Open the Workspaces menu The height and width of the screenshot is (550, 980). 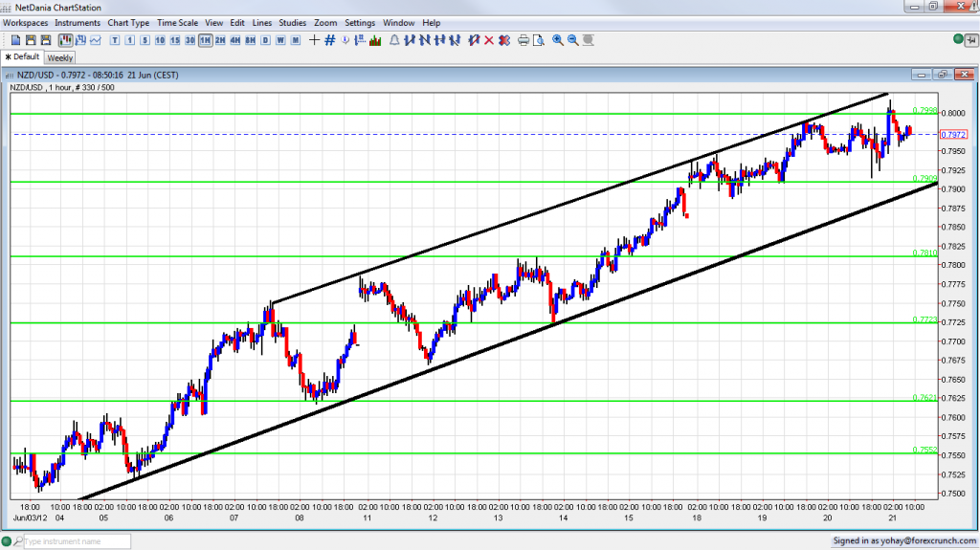25,23
